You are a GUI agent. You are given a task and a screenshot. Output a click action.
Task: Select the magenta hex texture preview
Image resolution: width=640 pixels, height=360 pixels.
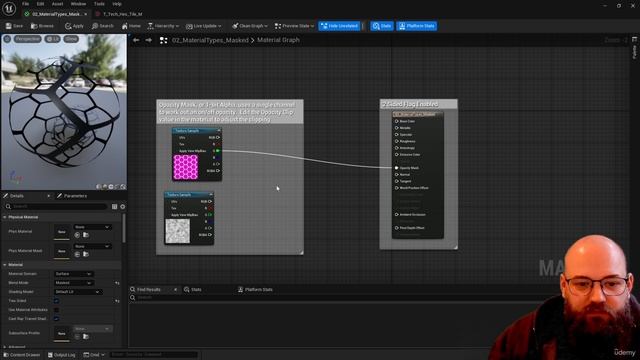point(186,167)
